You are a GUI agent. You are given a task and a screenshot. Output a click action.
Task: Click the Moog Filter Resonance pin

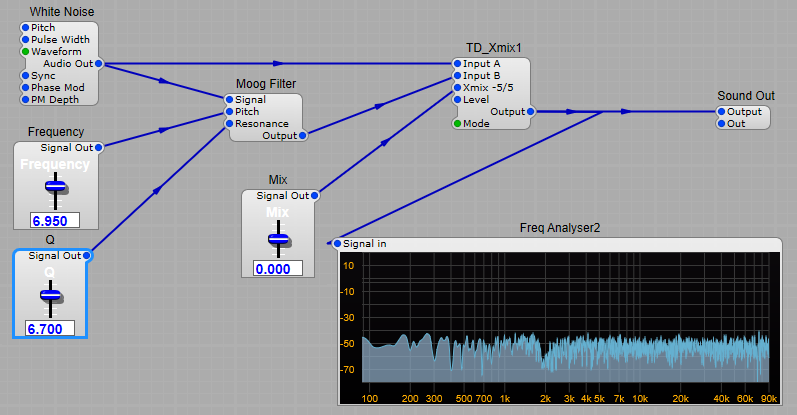(x=230, y=124)
